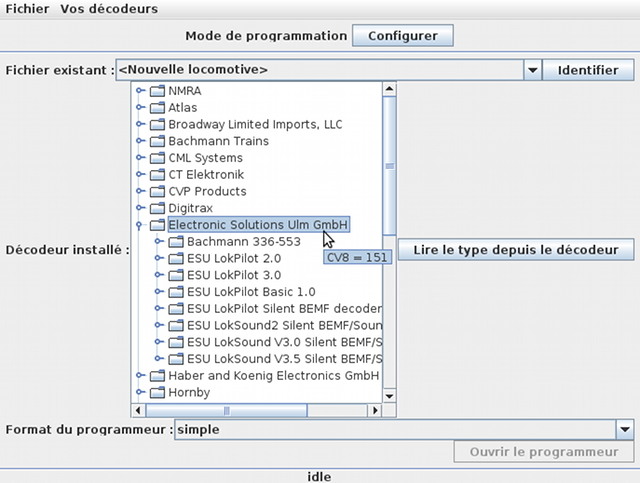Image resolution: width=640 pixels, height=483 pixels.
Task: Open the Fichier existant dropdown arrow
Action: [x=533, y=70]
